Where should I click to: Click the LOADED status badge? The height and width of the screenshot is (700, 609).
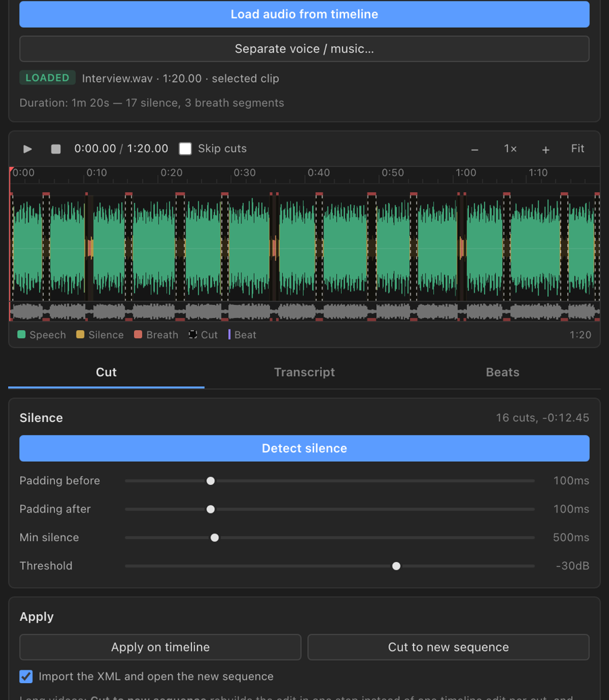coord(47,78)
